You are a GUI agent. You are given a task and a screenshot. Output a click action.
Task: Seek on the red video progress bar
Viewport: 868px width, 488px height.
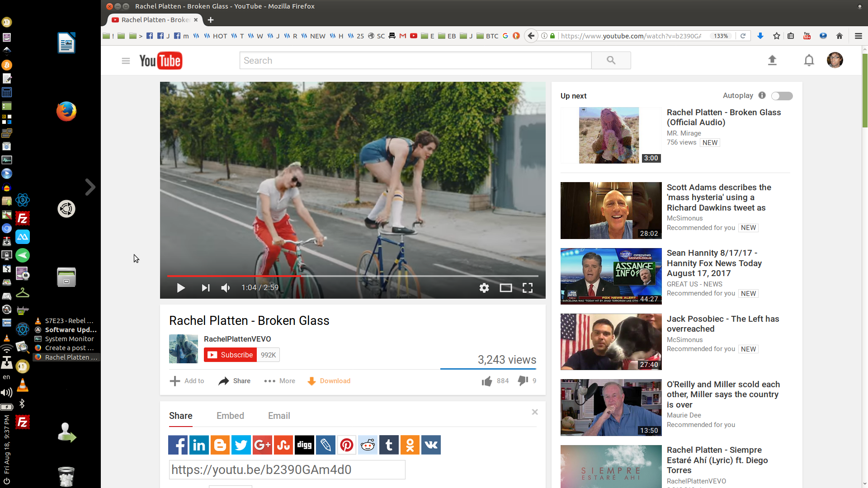(x=353, y=276)
